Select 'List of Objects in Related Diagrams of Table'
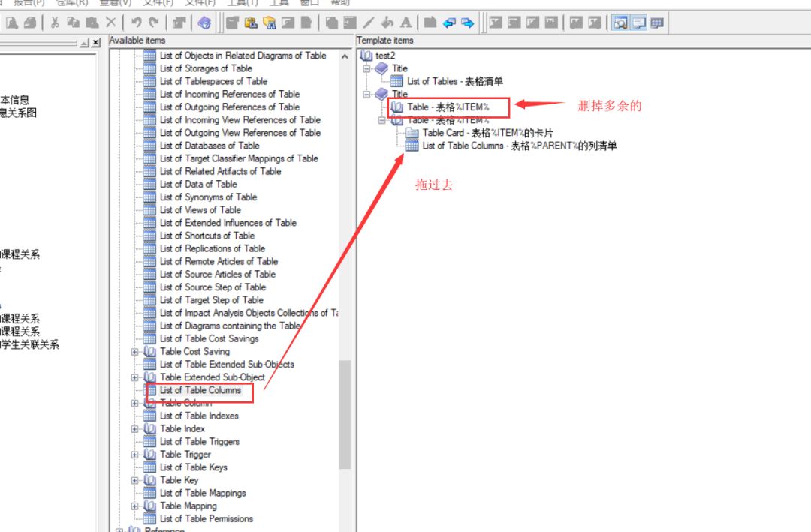 click(243, 56)
